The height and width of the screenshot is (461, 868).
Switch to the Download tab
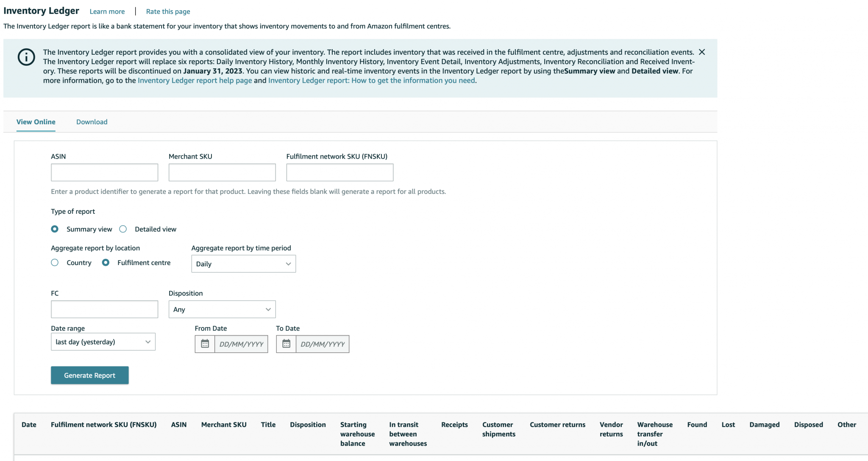(x=92, y=122)
